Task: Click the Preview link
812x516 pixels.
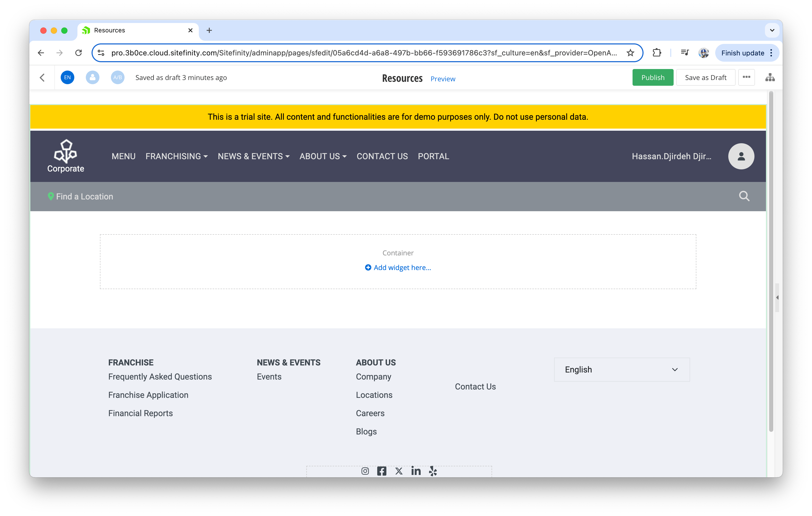Action: click(443, 79)
